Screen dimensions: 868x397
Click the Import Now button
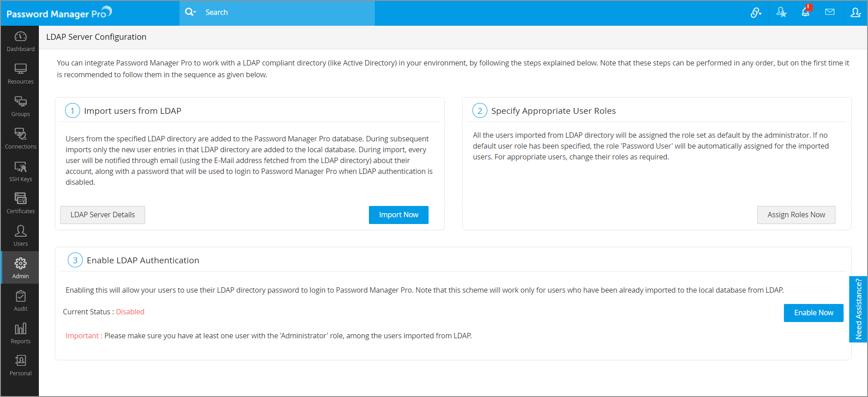click(399, 215)
